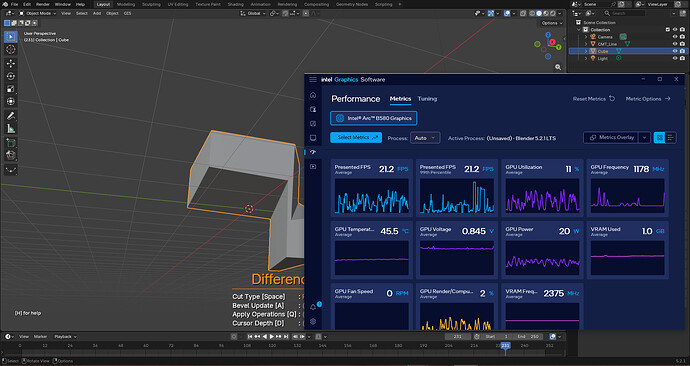
Task: Toggle Collection exclude checkbox in outliner
Action: (x=668, y=29)
